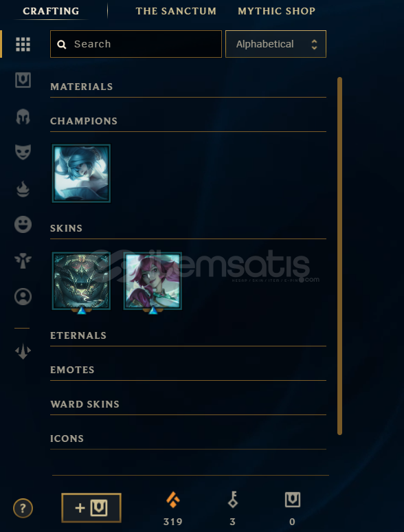Viewport: 404px width, 532px height.
Task: Filter loot by chests icon
Action: pos(23,80)
